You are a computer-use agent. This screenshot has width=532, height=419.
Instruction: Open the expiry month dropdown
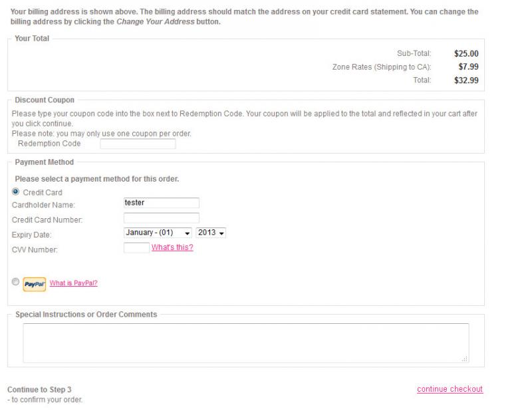(x=158, y=233)
